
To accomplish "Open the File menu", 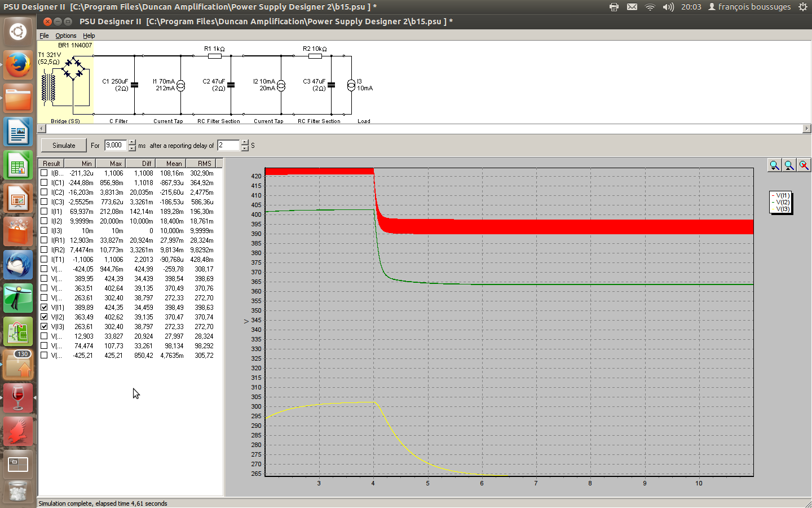I will 44,36.
